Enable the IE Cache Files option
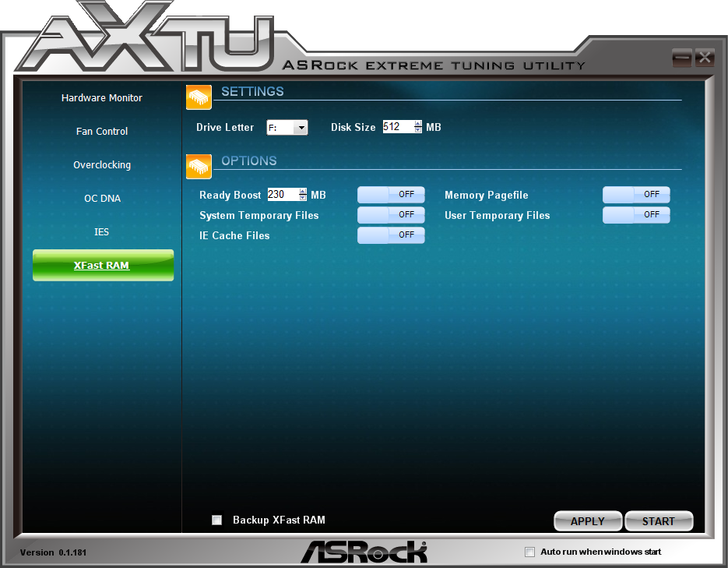Image resolution: width=728 pixels, height=568 pixels. [390, 235]
